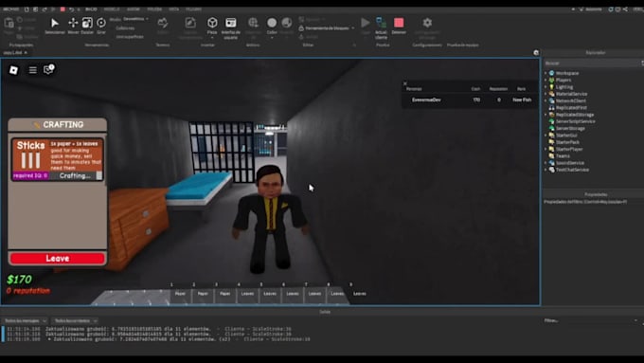Select the ServerScriptService item
The width and height of the screenshot is (644, 363).
coord(576,121)
